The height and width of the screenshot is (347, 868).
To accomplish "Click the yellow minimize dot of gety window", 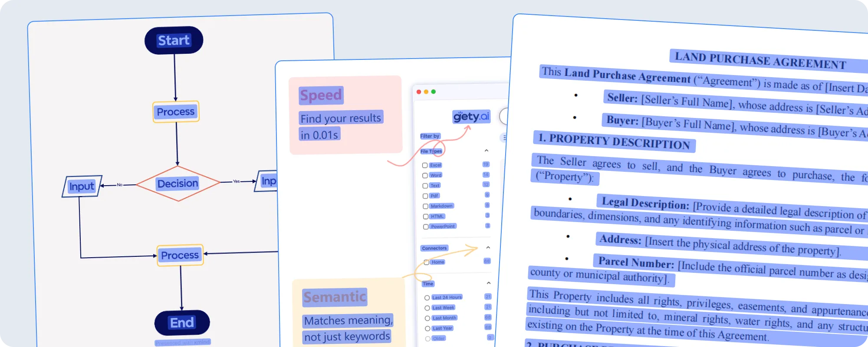I will point(426,92).
